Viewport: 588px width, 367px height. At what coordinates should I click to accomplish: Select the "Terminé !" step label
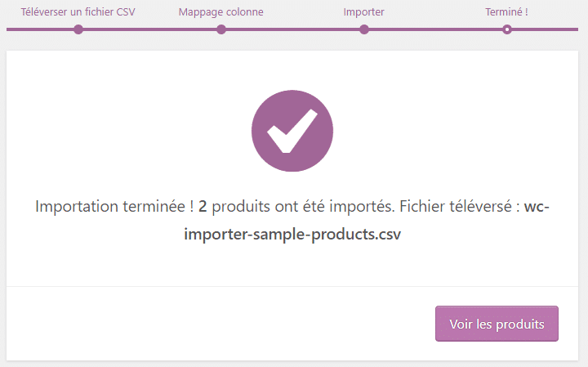tap(506, 12)
